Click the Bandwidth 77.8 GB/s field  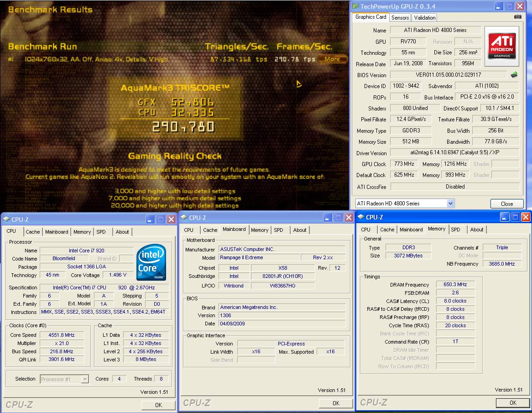(495, 141)
